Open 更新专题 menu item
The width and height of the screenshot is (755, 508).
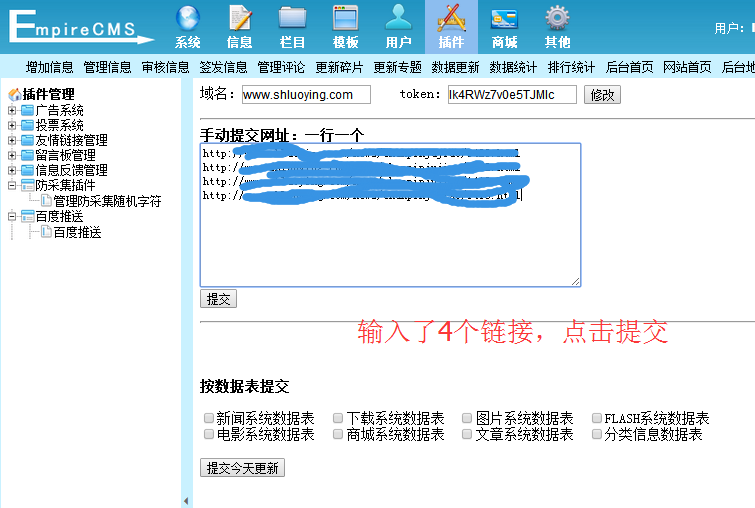[x=397, y=67]
